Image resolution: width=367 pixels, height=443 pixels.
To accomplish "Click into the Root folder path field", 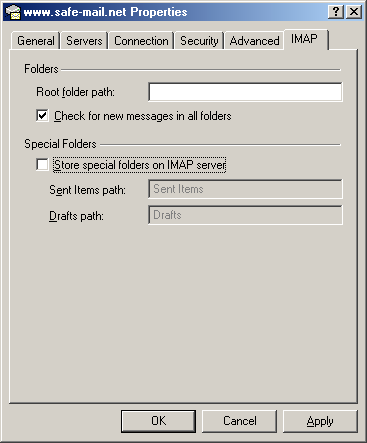I will pos(245,92).
